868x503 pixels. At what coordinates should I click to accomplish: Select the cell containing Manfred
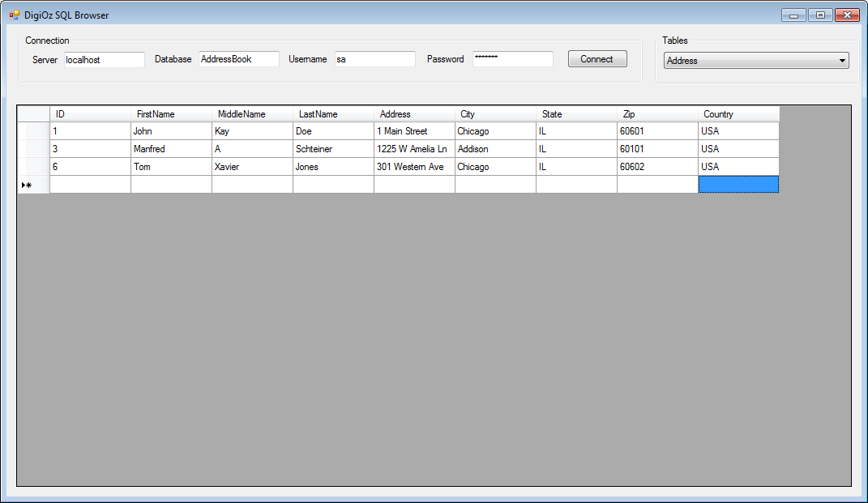pos(171,149)
